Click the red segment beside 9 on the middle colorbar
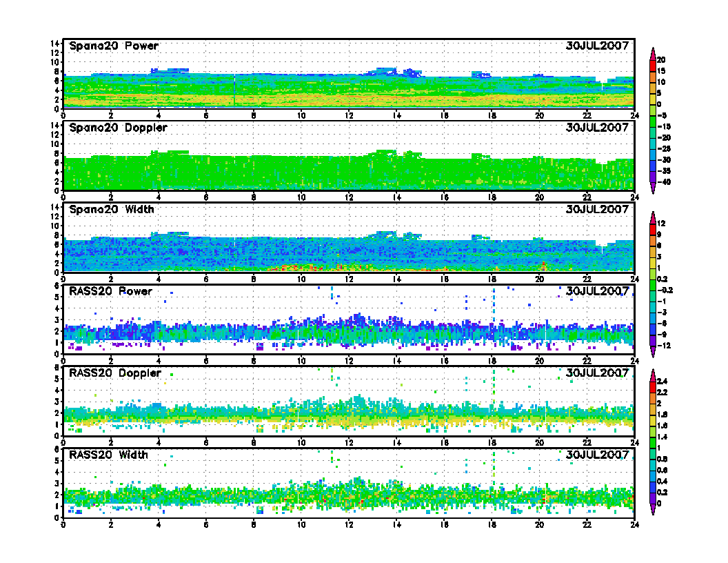The image size is (728, 563). [653, 229]
